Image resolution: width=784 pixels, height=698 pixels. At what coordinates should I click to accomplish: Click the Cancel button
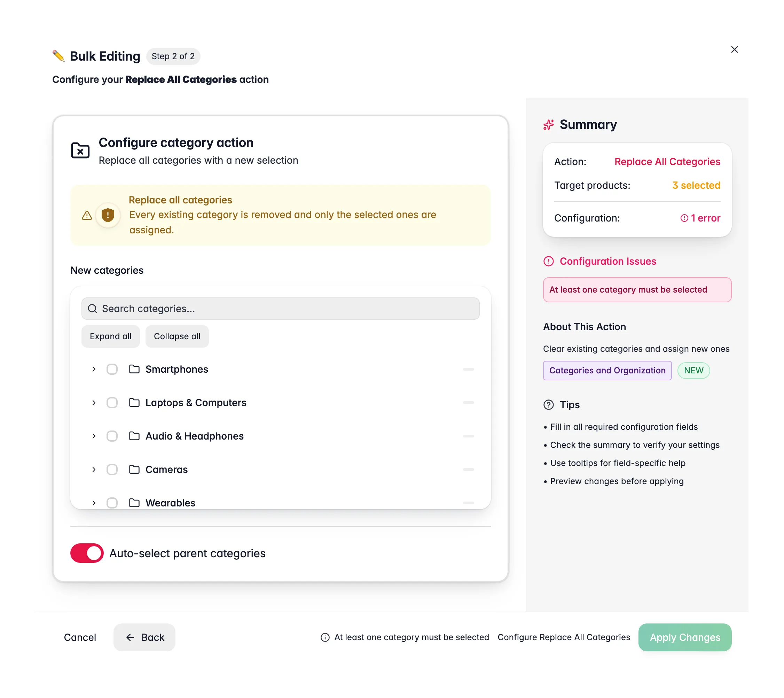click(x=80, y=637)
